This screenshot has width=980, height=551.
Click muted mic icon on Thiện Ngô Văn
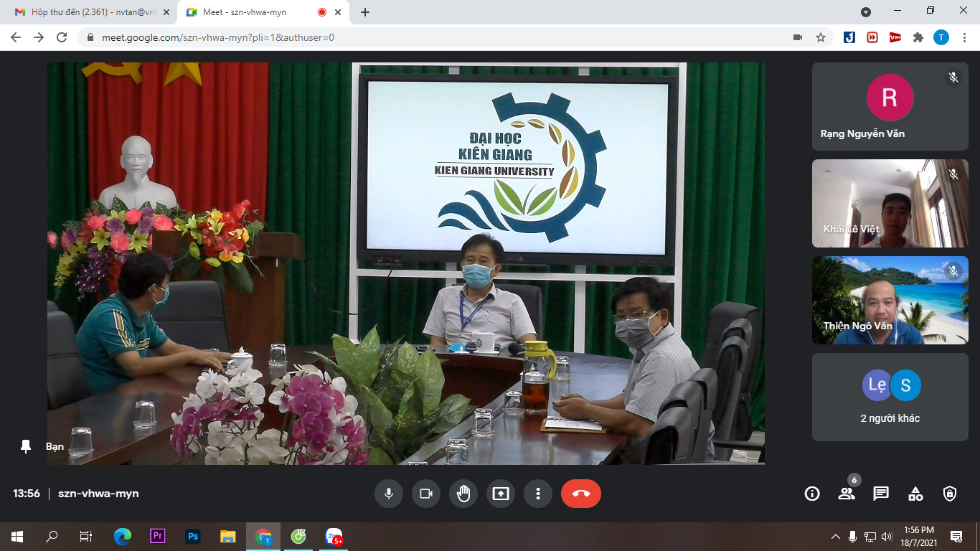click(x=953, y=271)
